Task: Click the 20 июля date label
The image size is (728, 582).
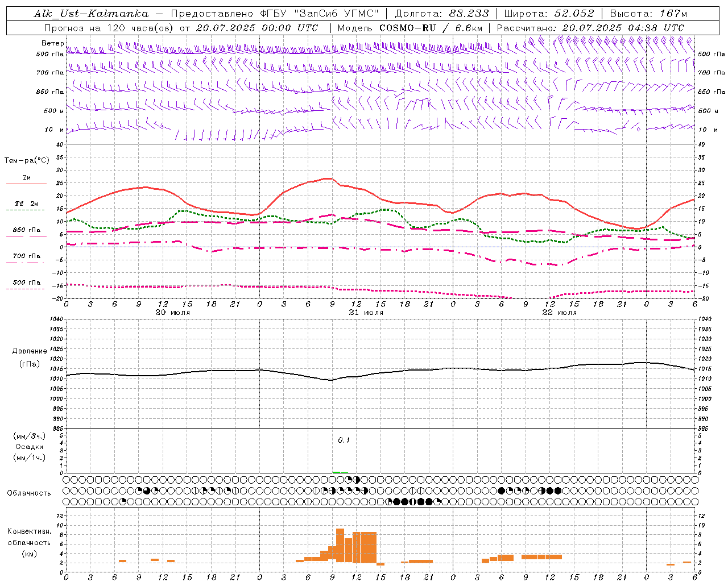Action: coord(173,313)
